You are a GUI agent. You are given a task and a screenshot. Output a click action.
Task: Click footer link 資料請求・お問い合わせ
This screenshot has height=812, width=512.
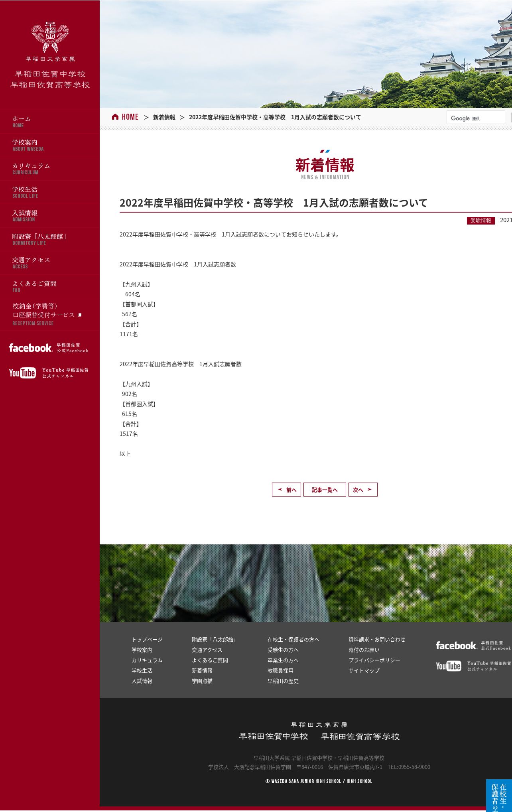377,639
